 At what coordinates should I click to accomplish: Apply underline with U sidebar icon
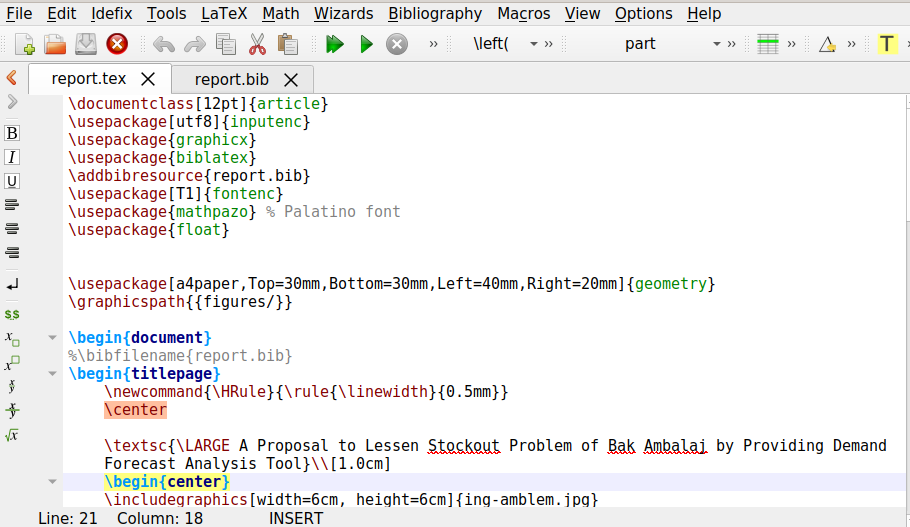pos(12,181)
